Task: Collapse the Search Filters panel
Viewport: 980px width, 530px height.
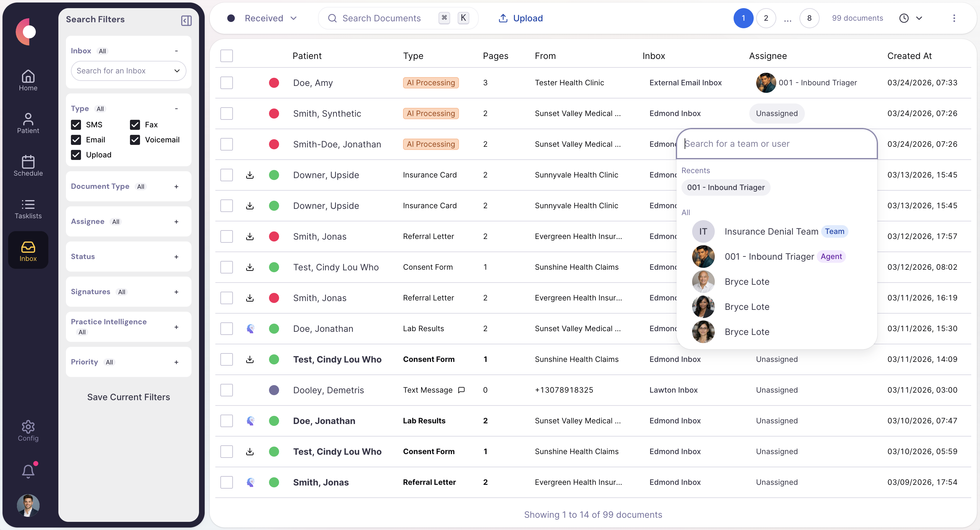Action: pos(186,20)
